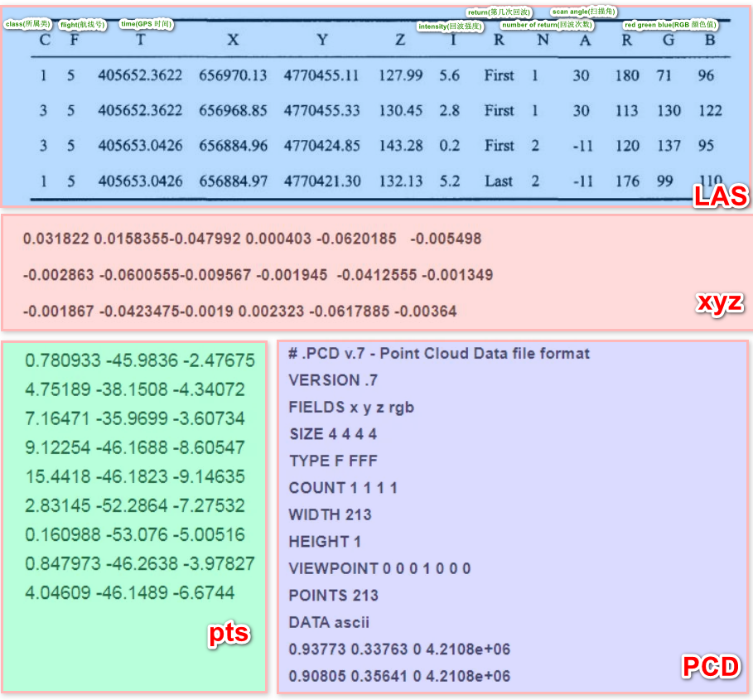753x700 pixels.
Task: Click the number of return annotation tag
Action: 546,26
